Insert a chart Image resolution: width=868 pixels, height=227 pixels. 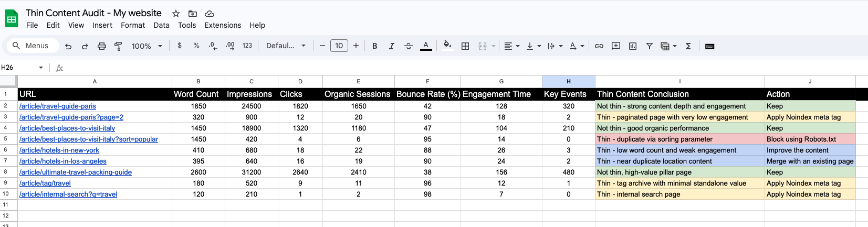633,46
